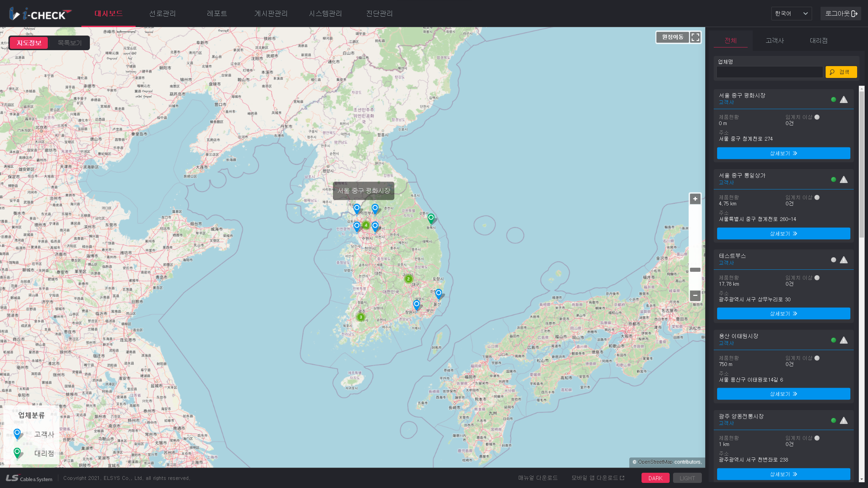Open the 레포트 menu
The width and height of the screenshot is (868, 488).
click(x=217, y=14)
